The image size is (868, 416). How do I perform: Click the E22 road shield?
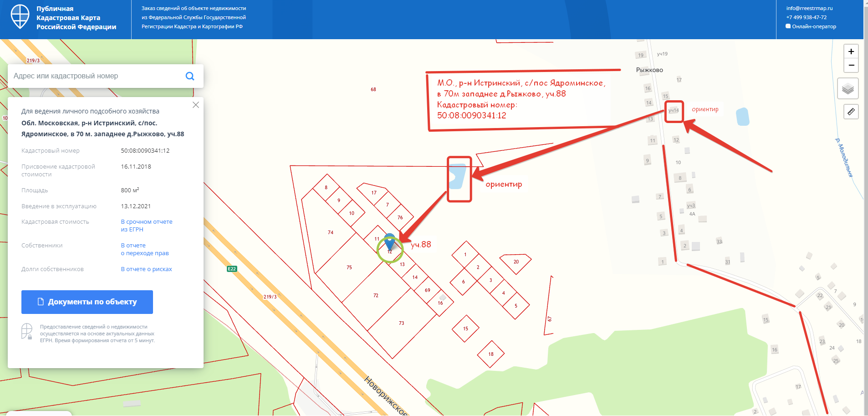[232, 269]
